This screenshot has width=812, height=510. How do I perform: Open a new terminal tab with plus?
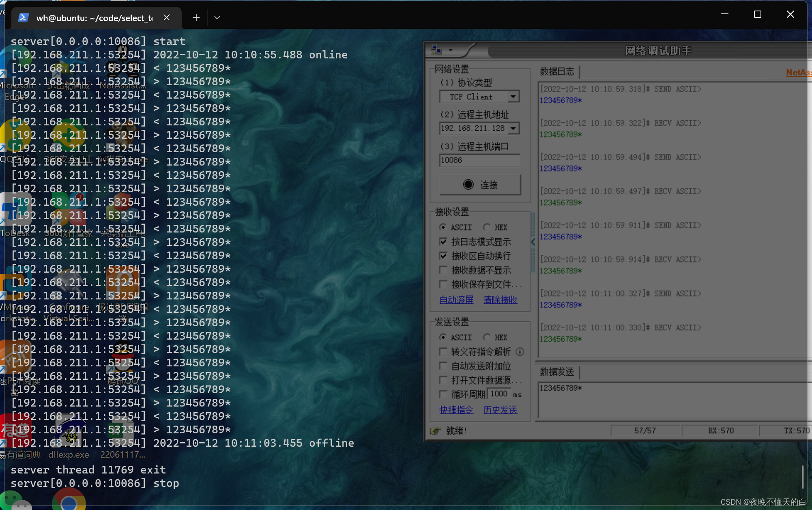click(196, 17)
